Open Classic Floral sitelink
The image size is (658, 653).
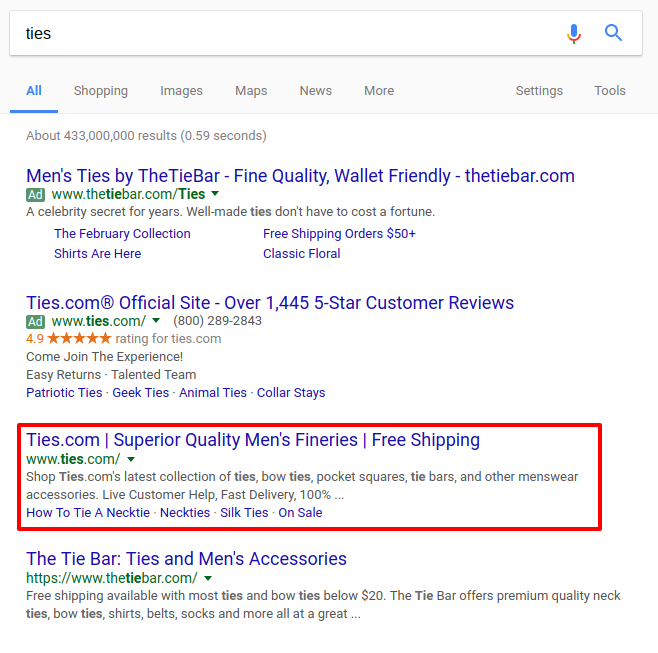(302, 253)
